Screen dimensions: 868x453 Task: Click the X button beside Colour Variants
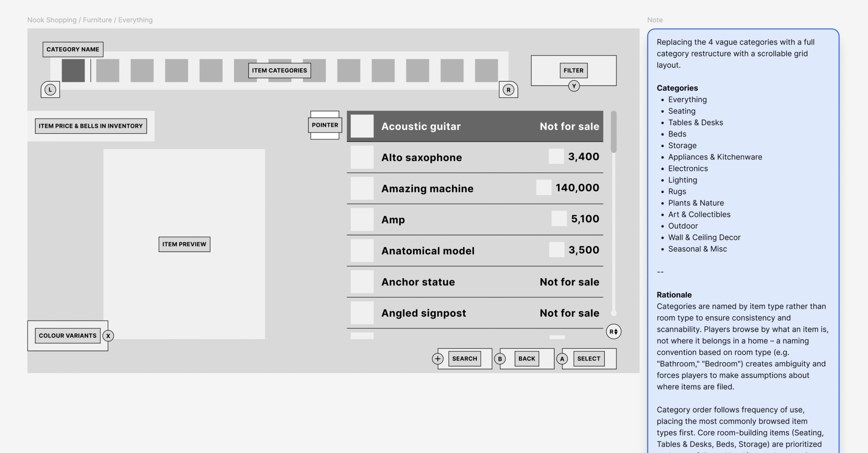click(x=108, y=336)
